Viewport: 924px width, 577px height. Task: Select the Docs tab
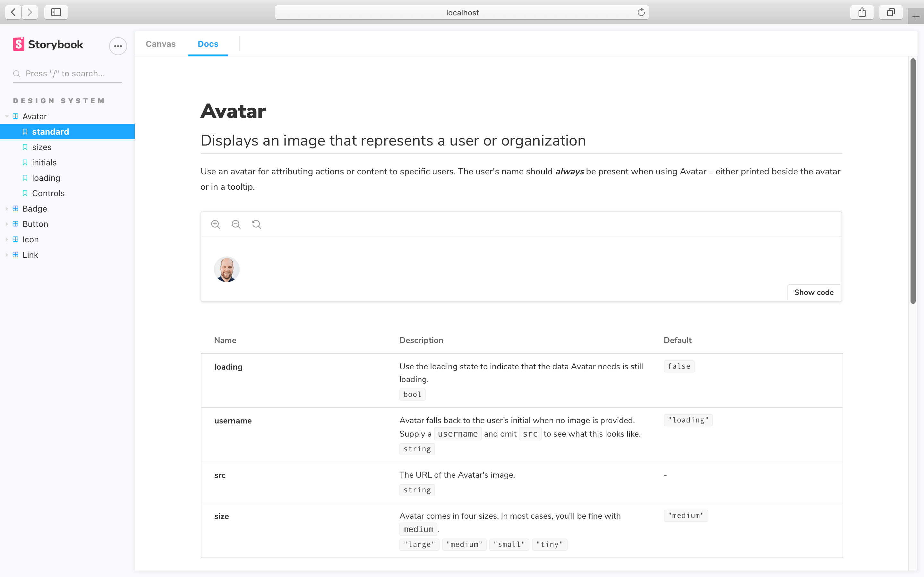[x=208, y=43]
